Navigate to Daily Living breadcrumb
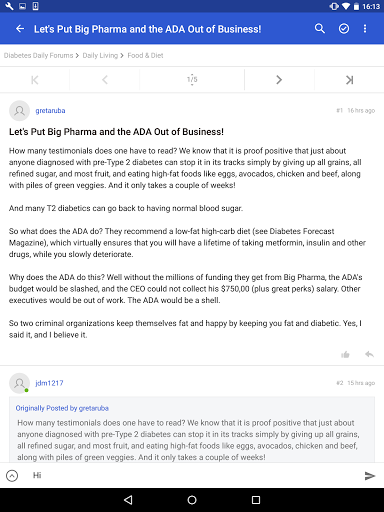 click(100, 55)
